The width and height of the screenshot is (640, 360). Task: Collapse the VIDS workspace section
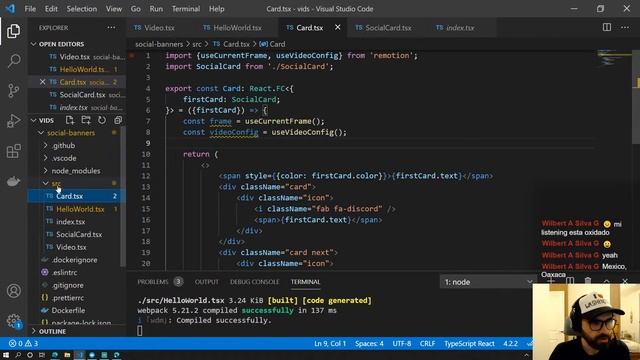pos(46,120)
